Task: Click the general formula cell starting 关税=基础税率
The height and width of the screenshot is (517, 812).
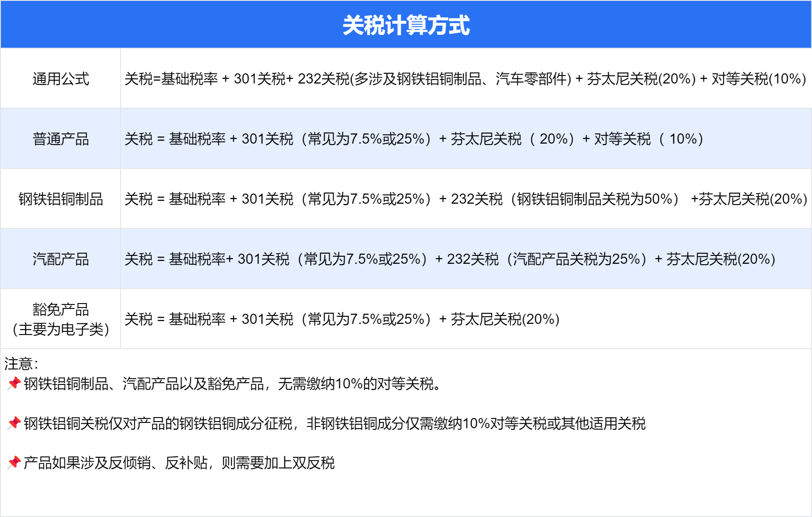Action: tap(465, 79)
